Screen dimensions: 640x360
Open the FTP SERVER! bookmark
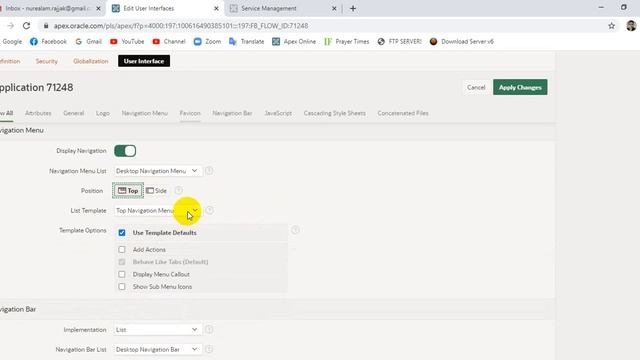point(400,42)
